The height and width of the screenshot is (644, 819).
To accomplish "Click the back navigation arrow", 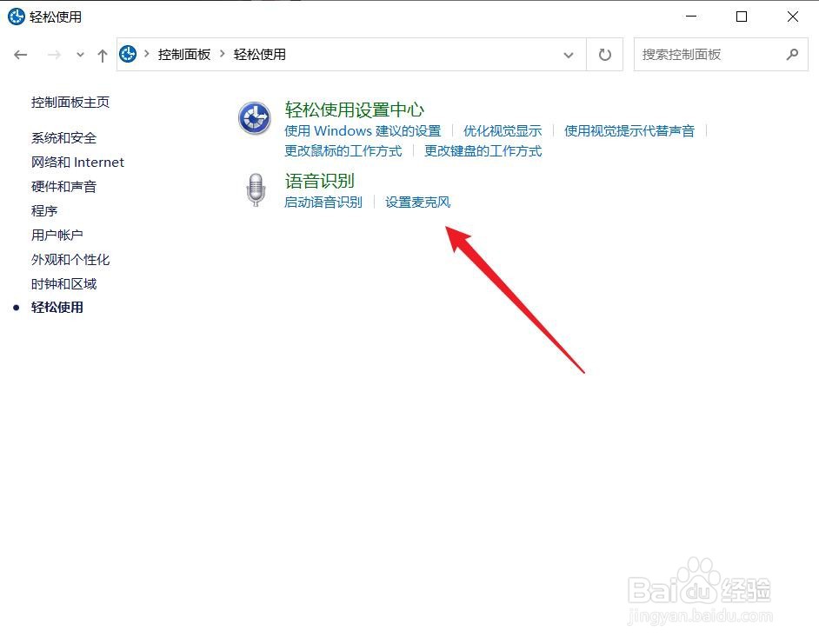I will [20, 55].
